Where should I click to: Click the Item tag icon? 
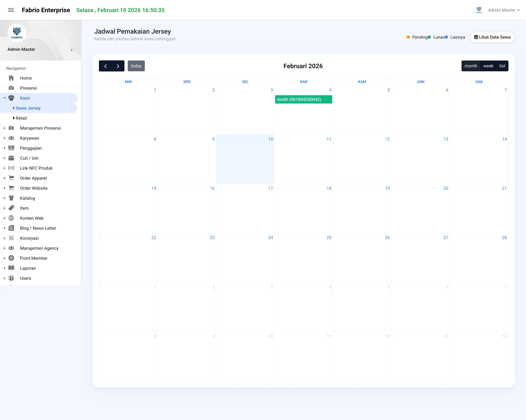(x=11, y=208)
